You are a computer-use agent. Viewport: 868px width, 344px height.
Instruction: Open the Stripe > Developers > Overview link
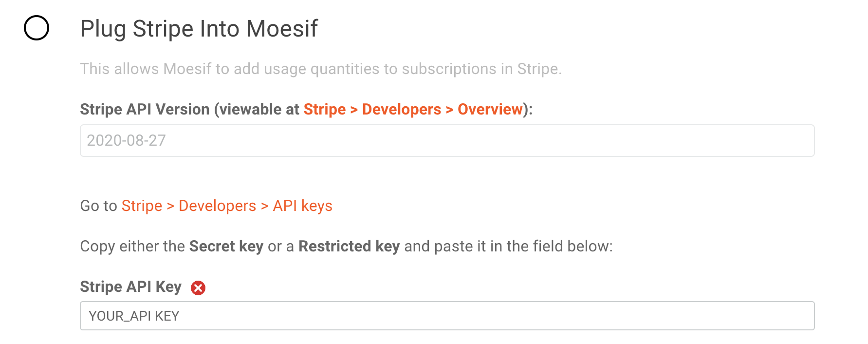click(412, 109)
